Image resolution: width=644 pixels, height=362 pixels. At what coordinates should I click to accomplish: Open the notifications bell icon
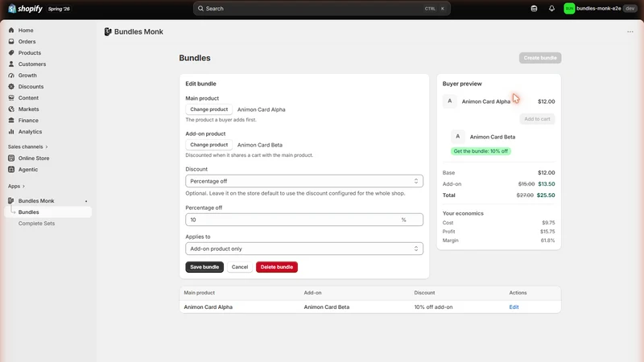point(551,9)
